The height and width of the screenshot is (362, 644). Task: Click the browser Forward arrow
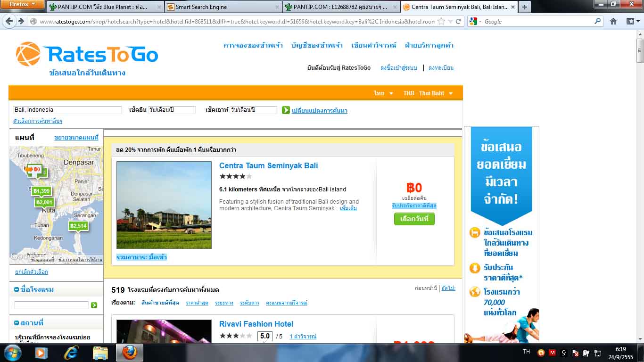(x=21, y=21)
